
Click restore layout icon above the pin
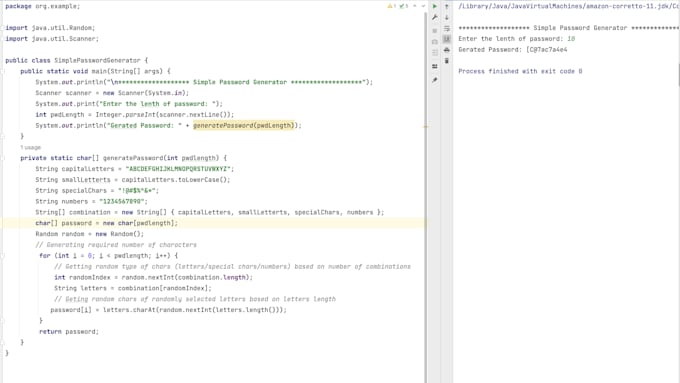[x=435, y=66]
